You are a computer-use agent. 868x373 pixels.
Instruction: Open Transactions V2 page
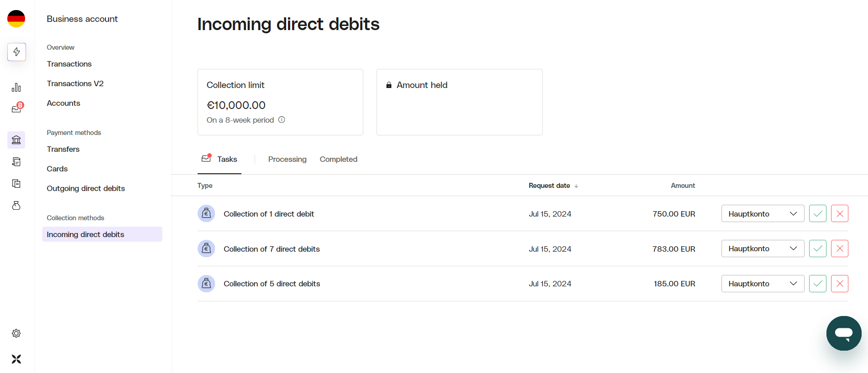[75, 83]
